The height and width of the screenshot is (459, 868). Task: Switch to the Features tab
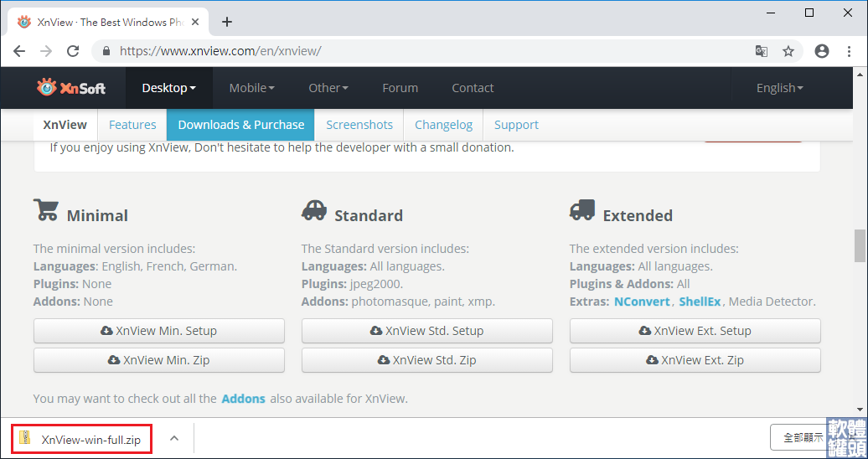132,125
